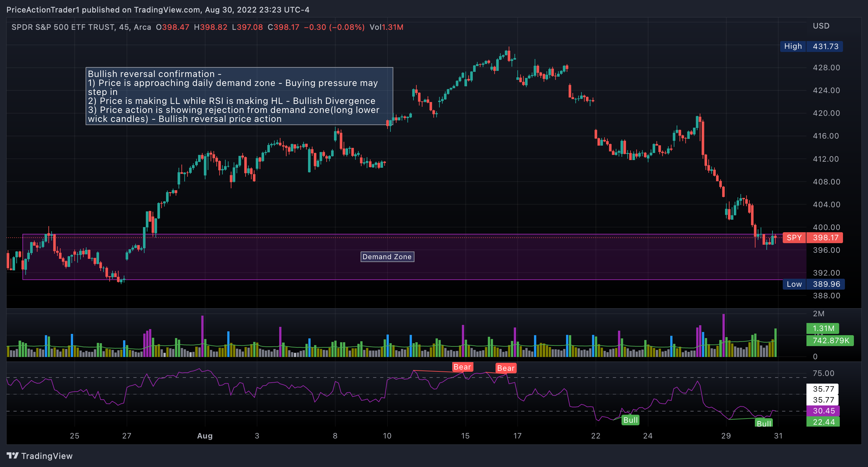Click the 400.00 price axis label
The image size is (868, 467).
pyautogui.click(x=827, y=227)
